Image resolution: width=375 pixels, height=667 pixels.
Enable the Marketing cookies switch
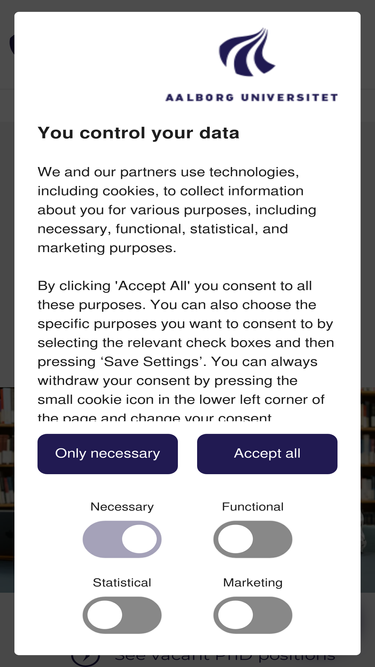[x=253, y=615]
